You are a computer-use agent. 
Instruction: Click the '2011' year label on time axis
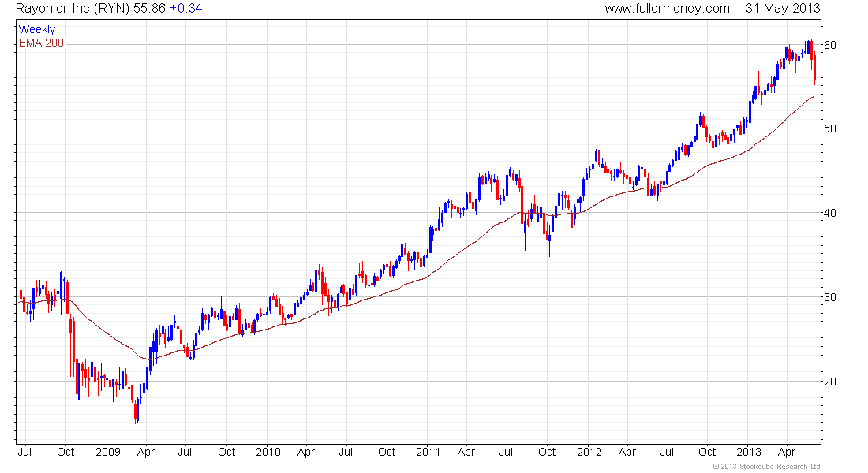point(428,452)
